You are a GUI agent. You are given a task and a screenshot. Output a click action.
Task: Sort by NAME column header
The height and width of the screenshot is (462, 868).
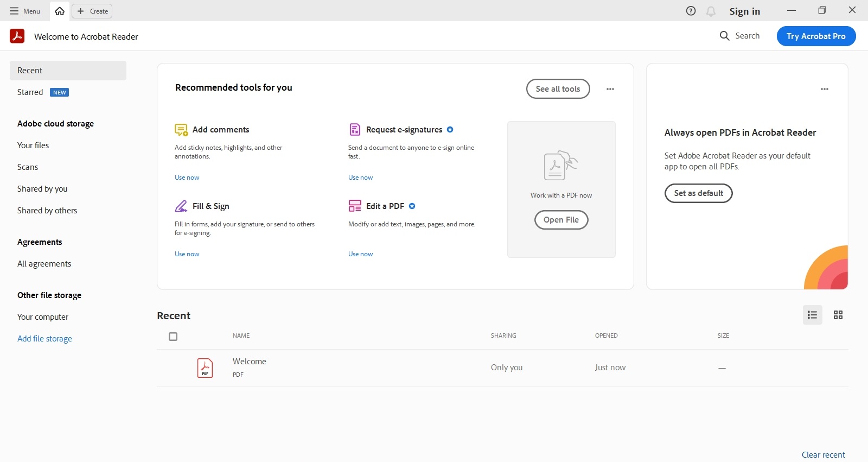(241, 336)
